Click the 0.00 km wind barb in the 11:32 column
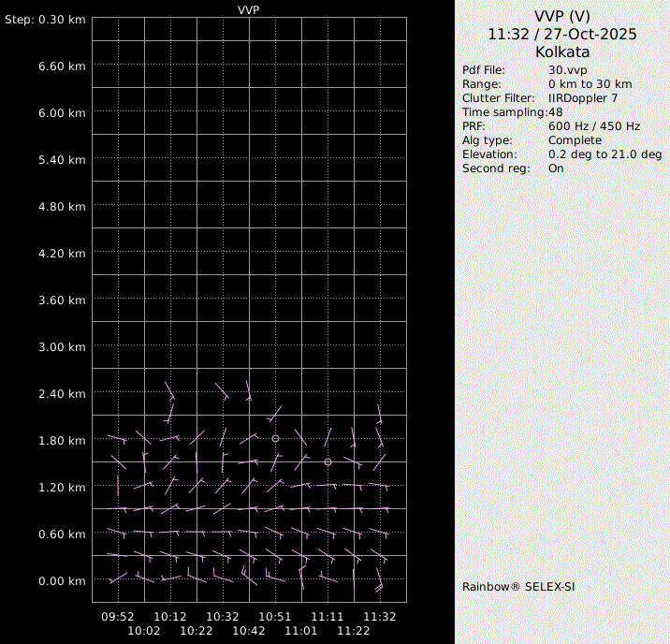This screenshot has width=670, height=644. (x=380, y=581)
